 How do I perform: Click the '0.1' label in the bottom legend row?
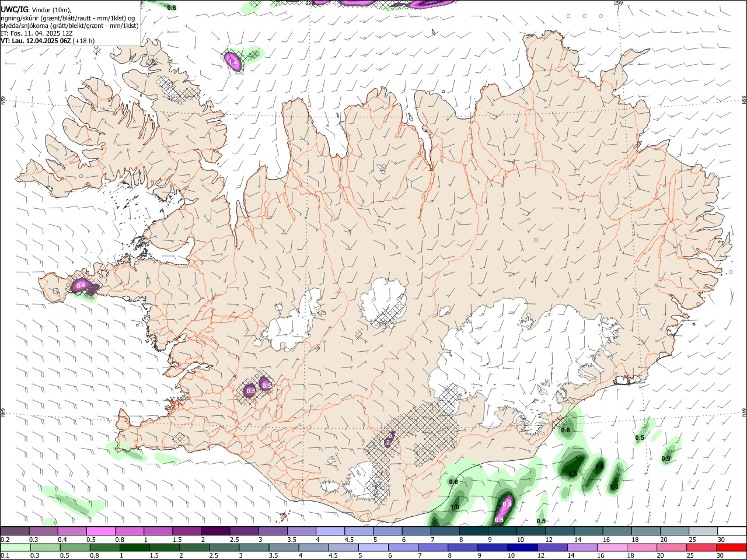coord(5,556)
